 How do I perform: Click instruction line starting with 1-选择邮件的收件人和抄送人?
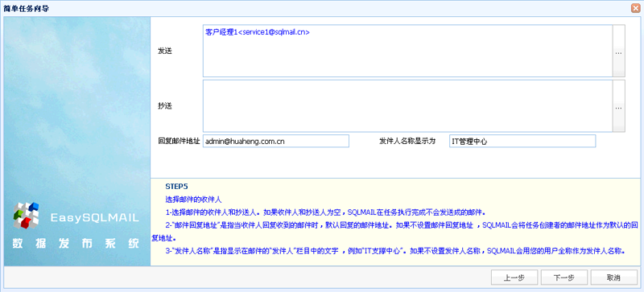point(325,212)
